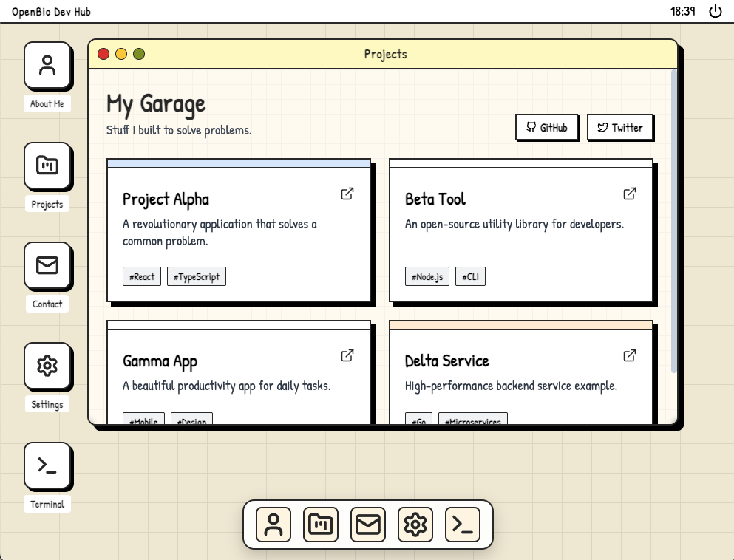This screenshot has height=560, width=734.
Task: Open the About Me icon in the sidebar
Action: click(x=47, y=66)
